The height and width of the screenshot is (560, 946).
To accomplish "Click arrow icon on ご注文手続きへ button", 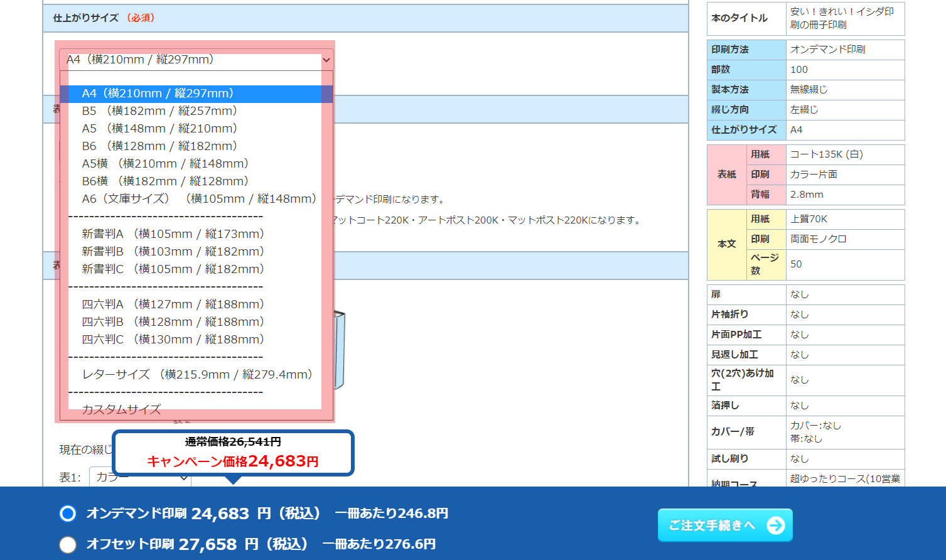I will pyautogui.click(x=776, y=525).
